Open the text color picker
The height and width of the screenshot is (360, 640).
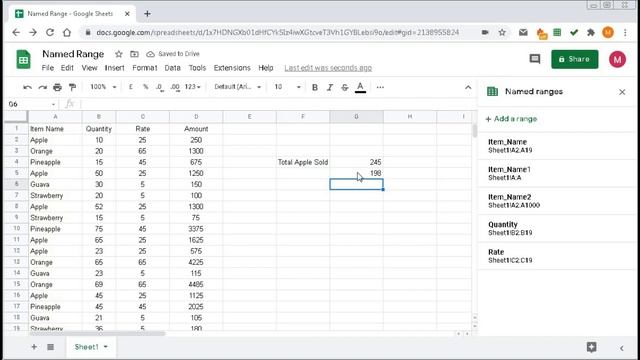coord(360,87)
